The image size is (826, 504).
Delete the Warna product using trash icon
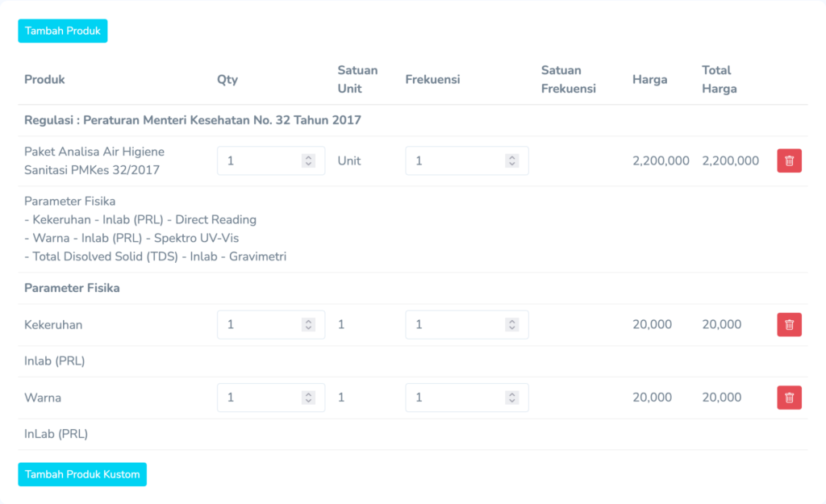789,398
